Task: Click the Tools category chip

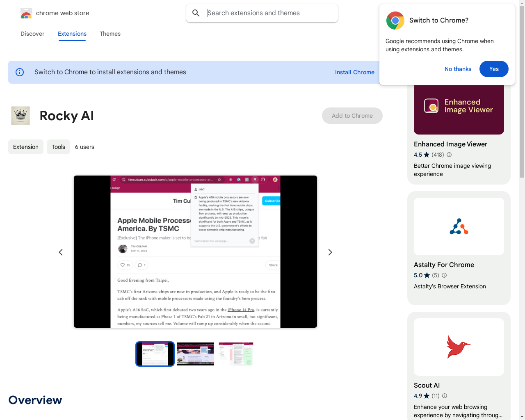Action: pos(58,147)
